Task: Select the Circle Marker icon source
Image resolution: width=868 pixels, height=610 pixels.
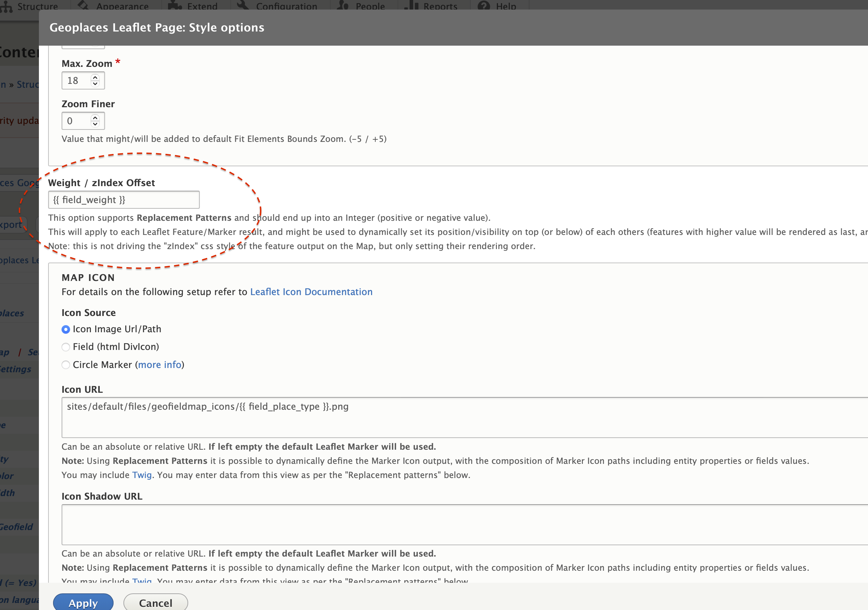Action: (66, 364)
